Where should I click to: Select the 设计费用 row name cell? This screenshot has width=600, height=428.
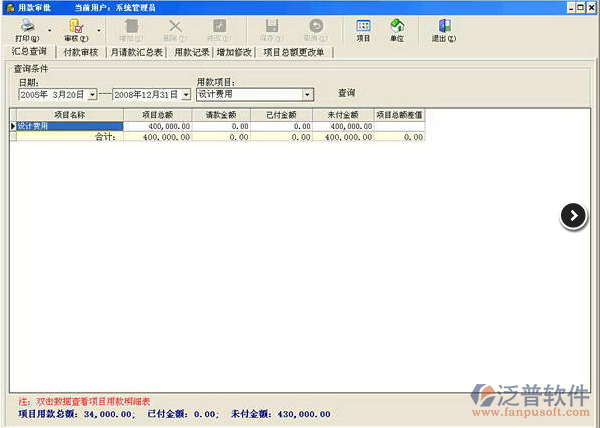tap(70, 126)
